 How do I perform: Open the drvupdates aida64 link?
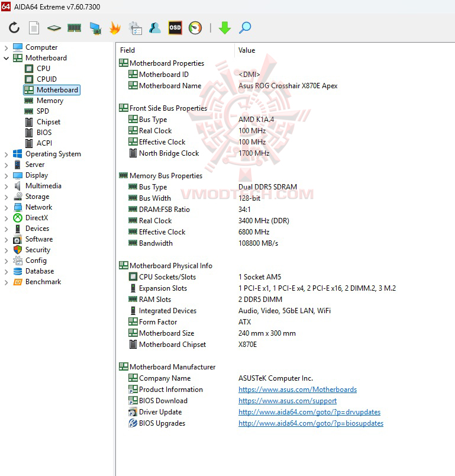coord(309,412)
